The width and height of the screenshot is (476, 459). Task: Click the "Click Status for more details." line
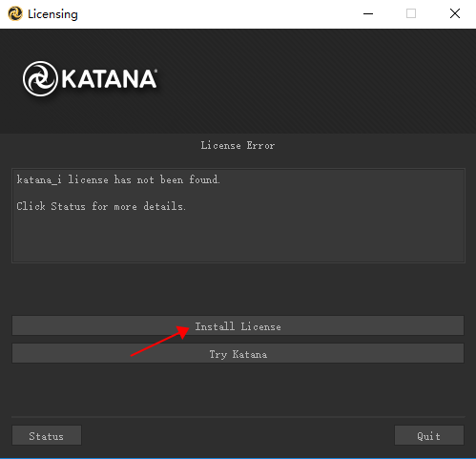(101, 206)
